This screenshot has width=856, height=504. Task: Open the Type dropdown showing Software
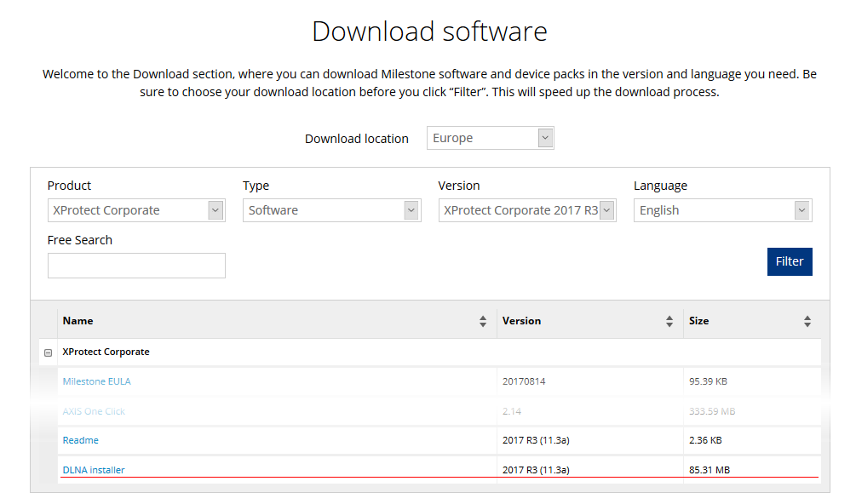point(411,209)
